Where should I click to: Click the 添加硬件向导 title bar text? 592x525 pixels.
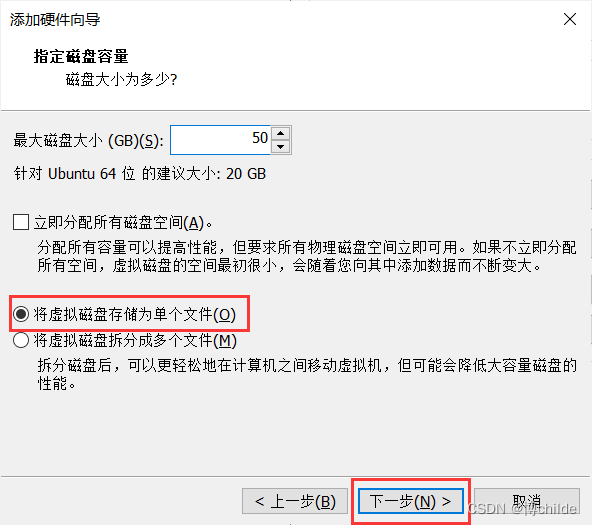[55, 20]
